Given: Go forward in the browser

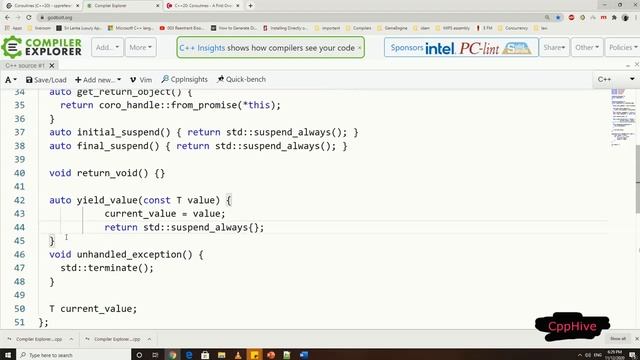Looking at the screenshot, I should pos(18,18).
